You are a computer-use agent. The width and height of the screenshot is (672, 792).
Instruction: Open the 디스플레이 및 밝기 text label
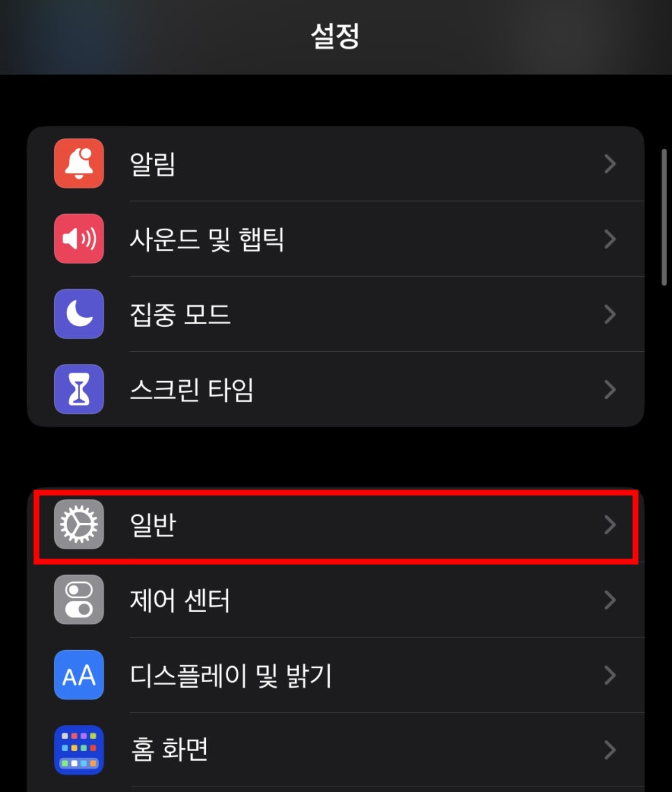pos(231,675)
